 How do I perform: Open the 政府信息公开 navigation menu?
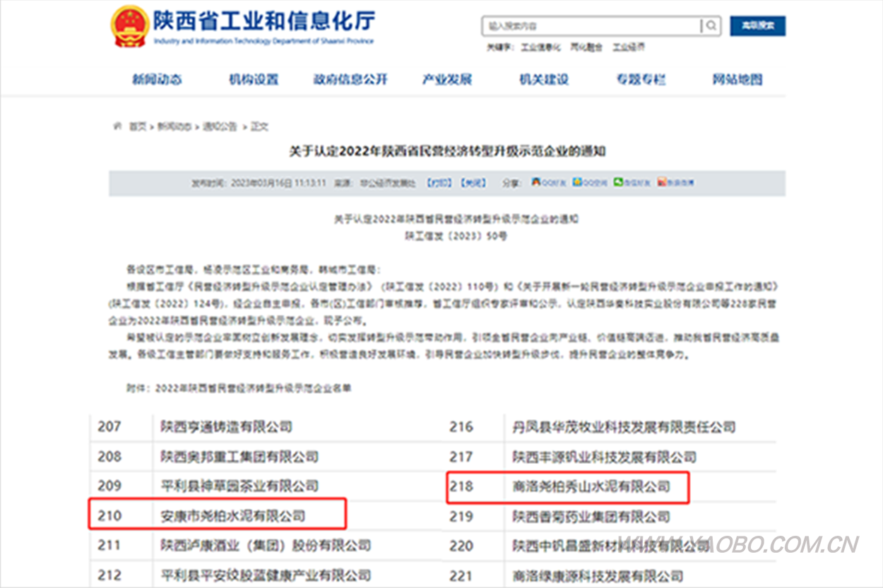(350, 80)
